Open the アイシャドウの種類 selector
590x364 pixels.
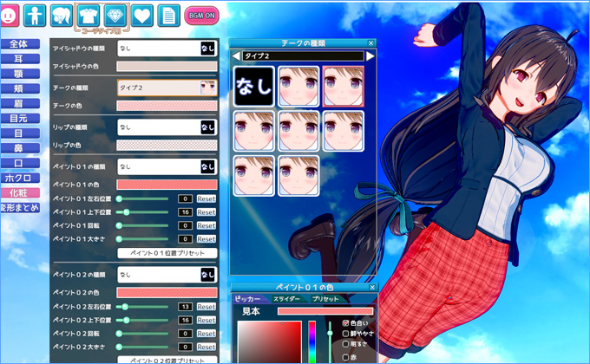pos(167,49)
